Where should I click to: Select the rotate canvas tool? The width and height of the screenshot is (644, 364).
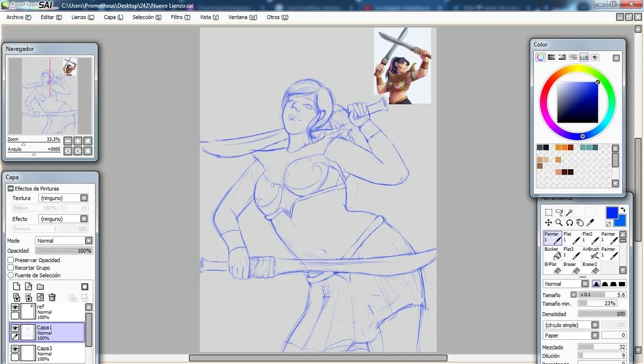click(x=570, y=223)
